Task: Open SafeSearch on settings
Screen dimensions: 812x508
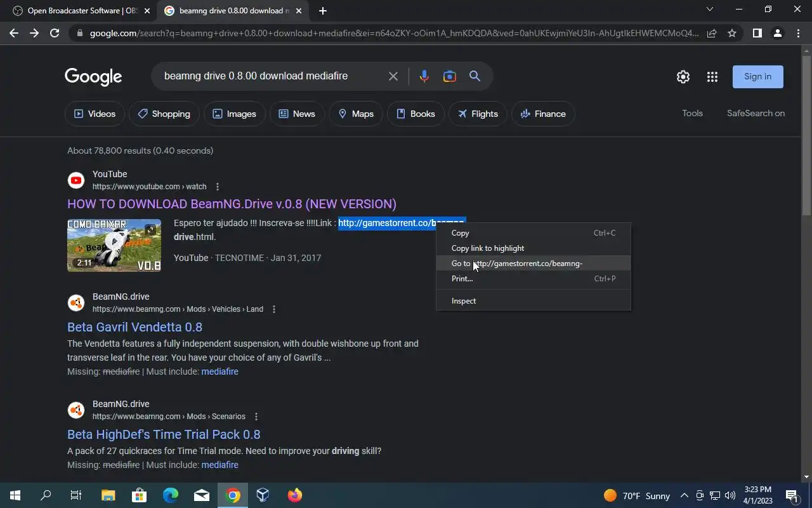Action: 756,113
